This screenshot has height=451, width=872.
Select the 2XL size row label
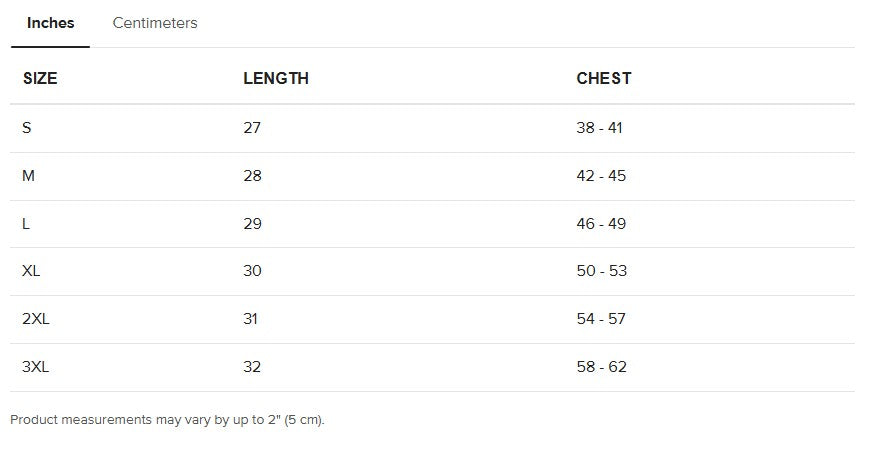(x=35, y=319)
